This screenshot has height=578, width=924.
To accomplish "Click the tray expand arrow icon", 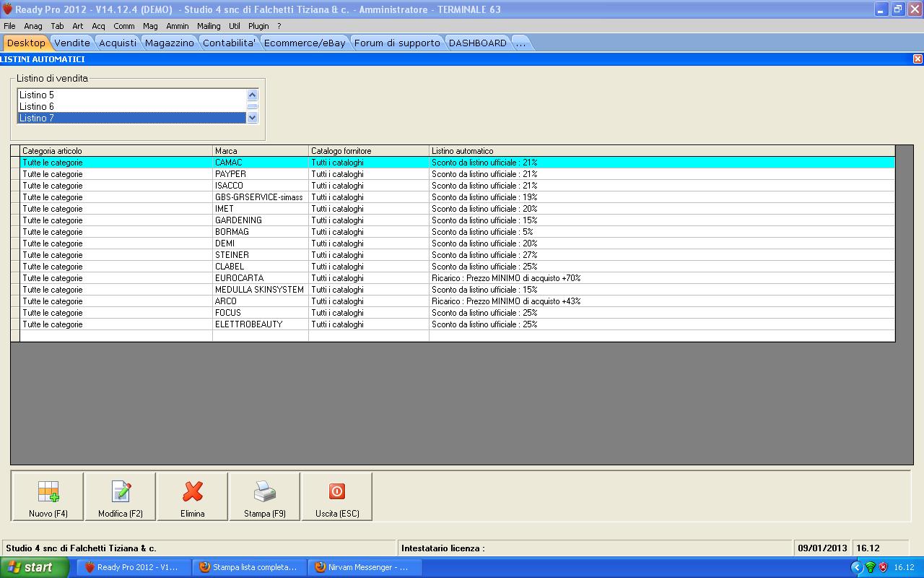I will tap(857, 567).
